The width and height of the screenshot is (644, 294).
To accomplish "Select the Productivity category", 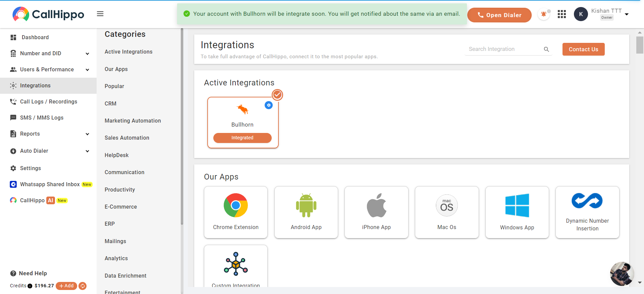I will tap(120, 190).
